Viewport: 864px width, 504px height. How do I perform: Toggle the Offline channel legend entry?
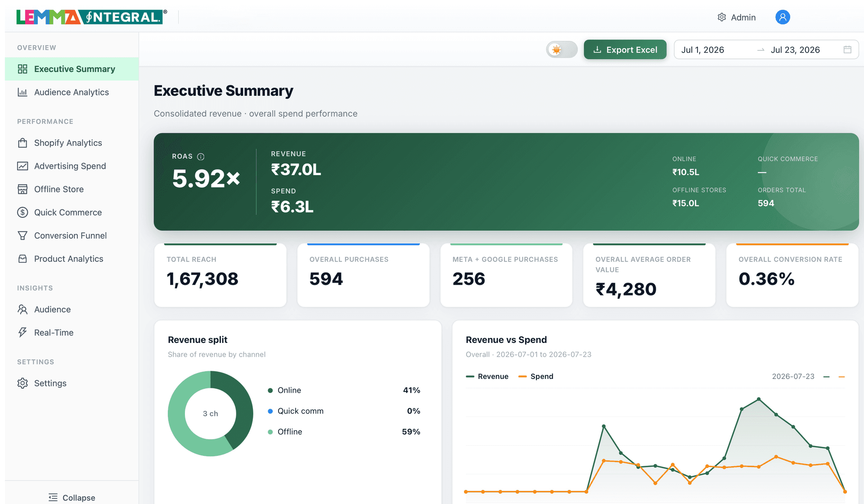[x=344, y=432]
